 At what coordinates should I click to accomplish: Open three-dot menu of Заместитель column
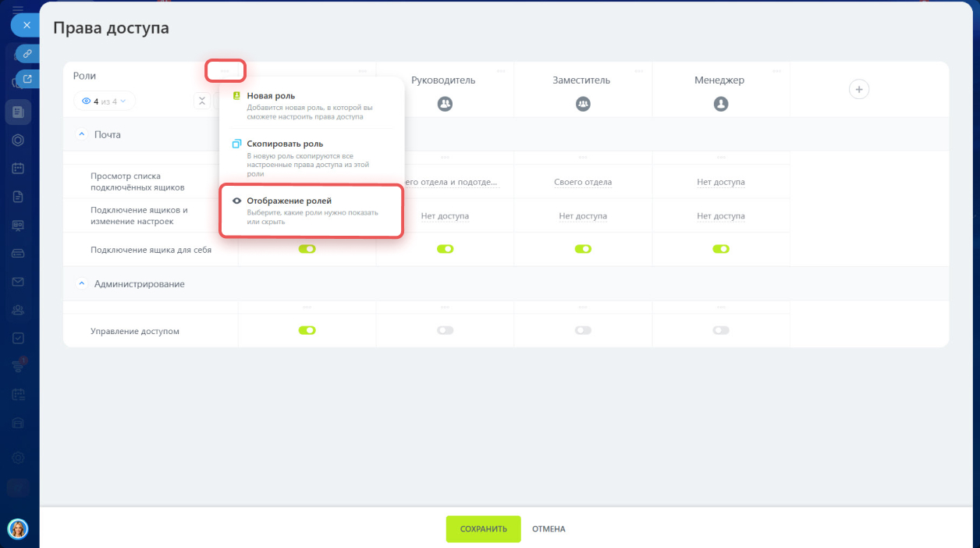(639, 71)
